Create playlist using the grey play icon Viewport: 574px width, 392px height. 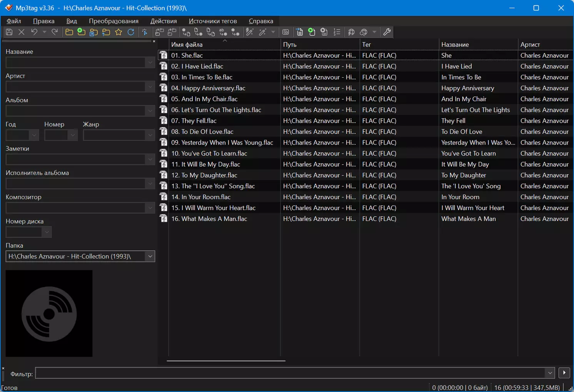pyautogui.click(x=324, y=32)
